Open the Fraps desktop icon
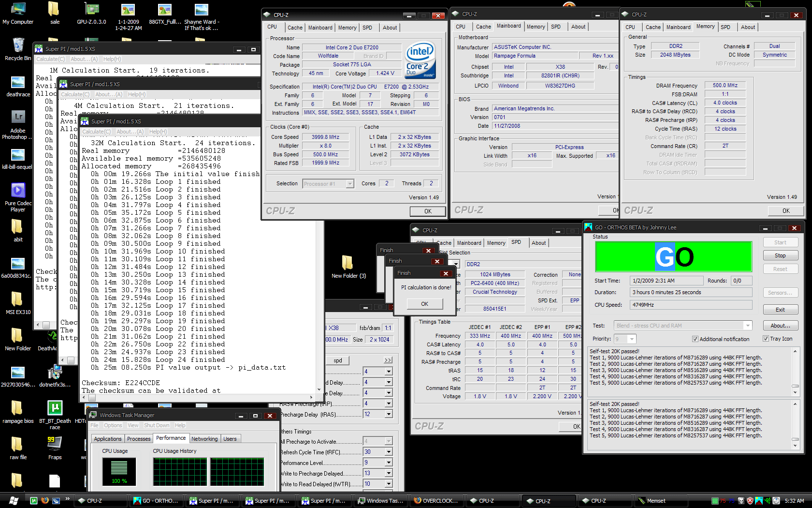This screenshot has width=812, height=508. pyautogui.click(x=55, y=444)
